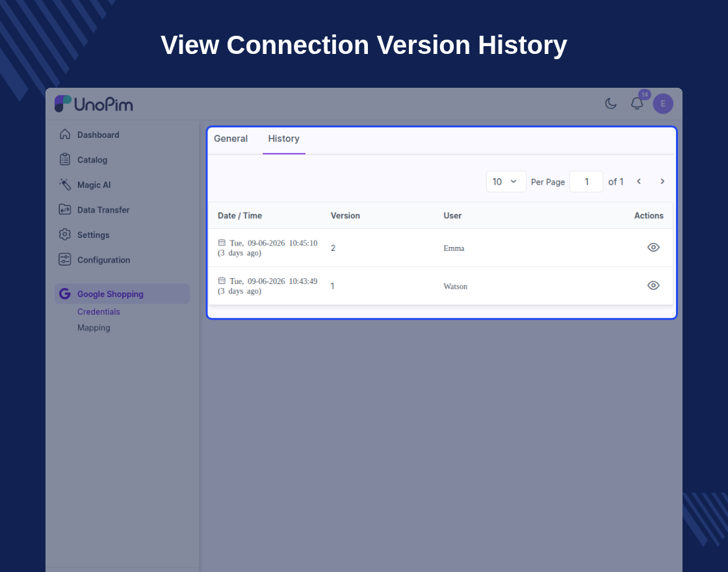Viewport: 728px width, 572px height.
Task: Click the Settings gear icon
Action: [65, 235]
